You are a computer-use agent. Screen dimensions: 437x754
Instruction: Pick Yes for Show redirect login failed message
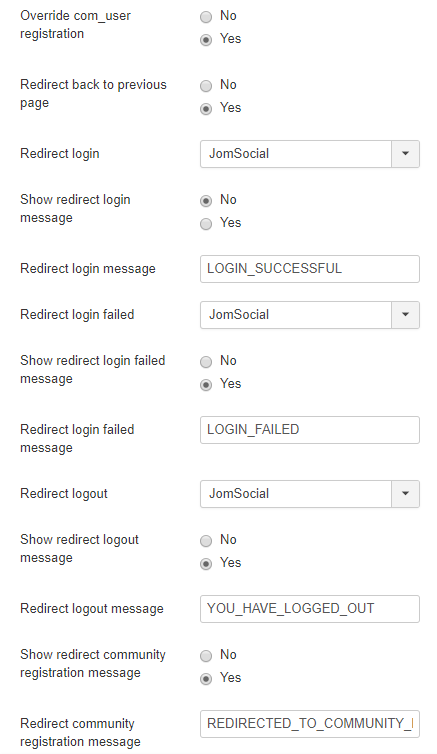[206, 385]
